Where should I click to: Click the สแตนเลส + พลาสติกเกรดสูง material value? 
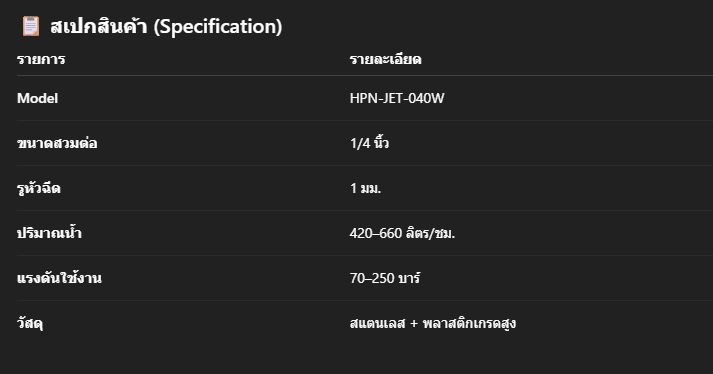point(432,323)
